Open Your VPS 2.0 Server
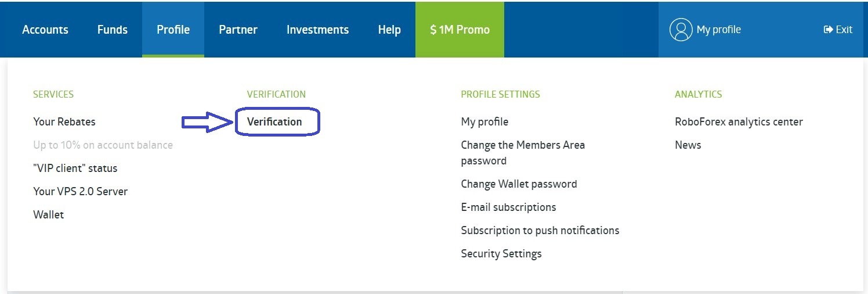 81,192
